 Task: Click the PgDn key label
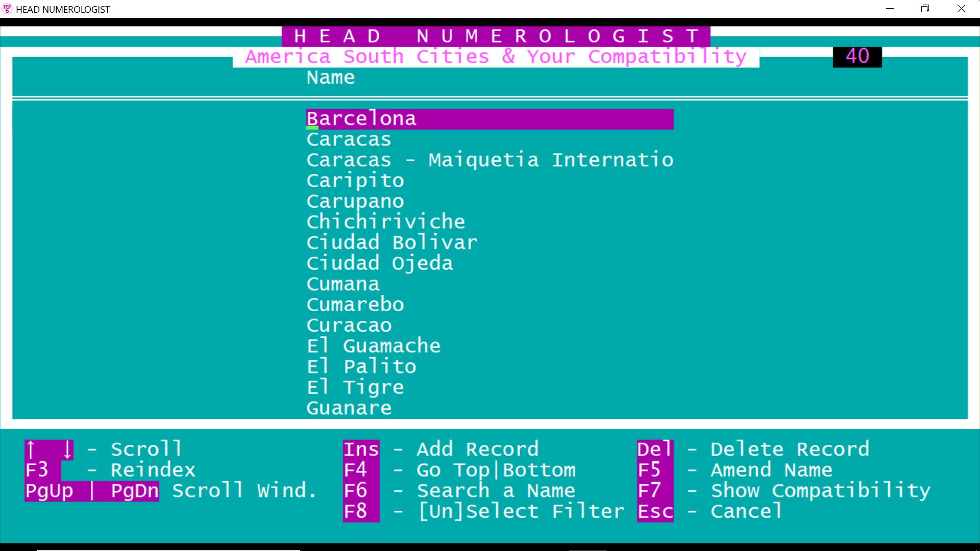[x=135, y=491]
